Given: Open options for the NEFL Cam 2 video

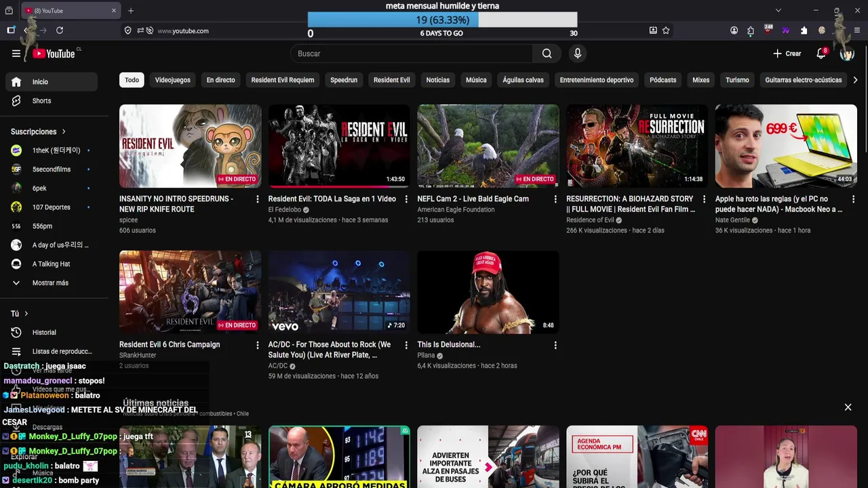Looking at the screenshot, I should [555, 199].
